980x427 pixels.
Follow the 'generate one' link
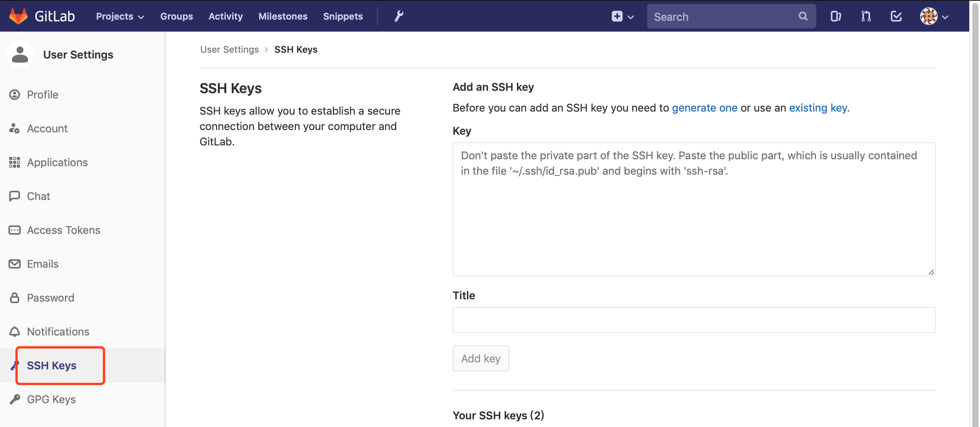(704, 108)
